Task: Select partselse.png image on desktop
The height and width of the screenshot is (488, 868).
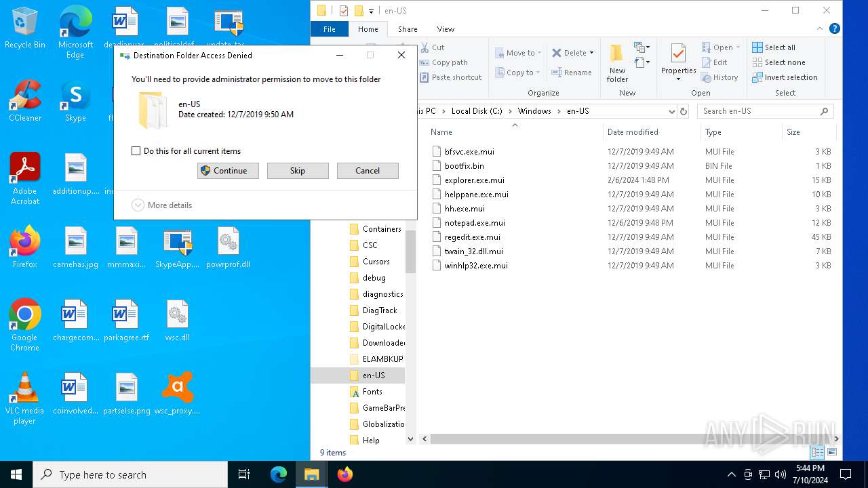Action: pos(126,394)
